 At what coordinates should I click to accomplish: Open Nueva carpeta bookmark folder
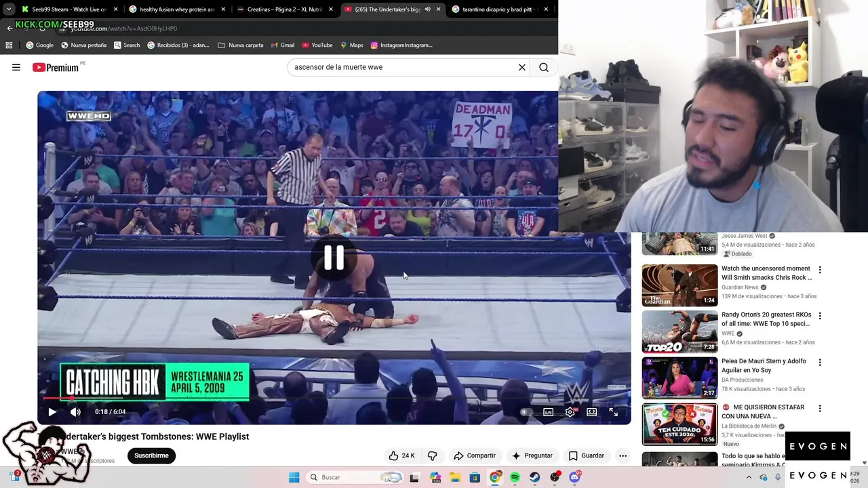pos(241,45)
